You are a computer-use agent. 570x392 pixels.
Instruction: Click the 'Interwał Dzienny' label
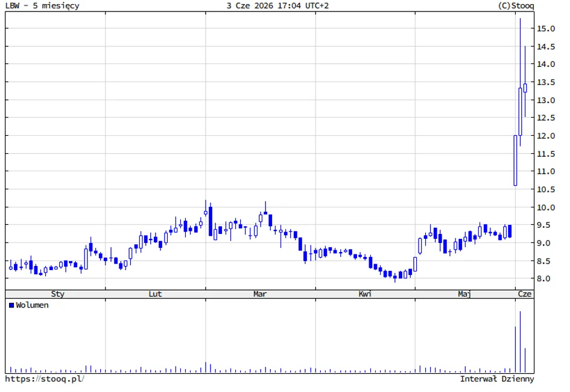[497, 379]
